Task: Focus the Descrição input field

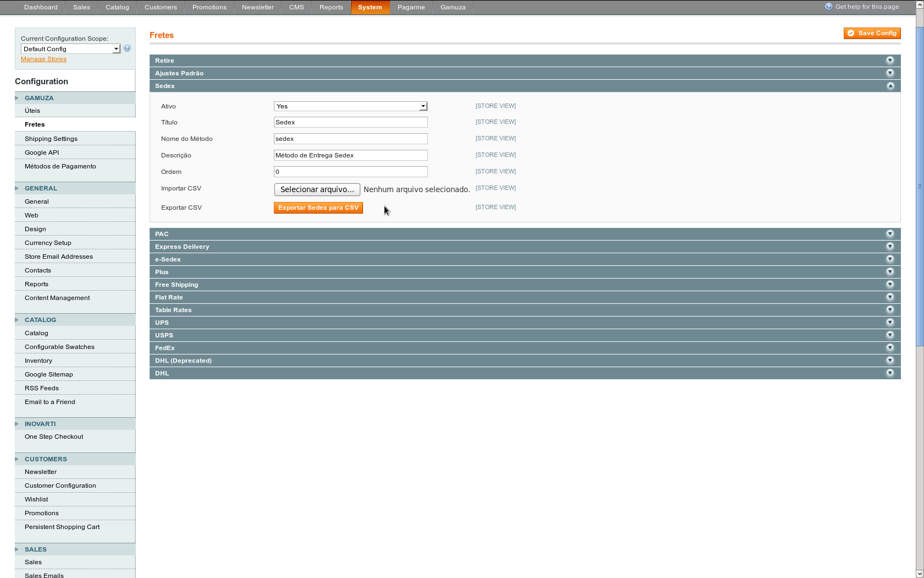Action: click(x=350, y=155)
